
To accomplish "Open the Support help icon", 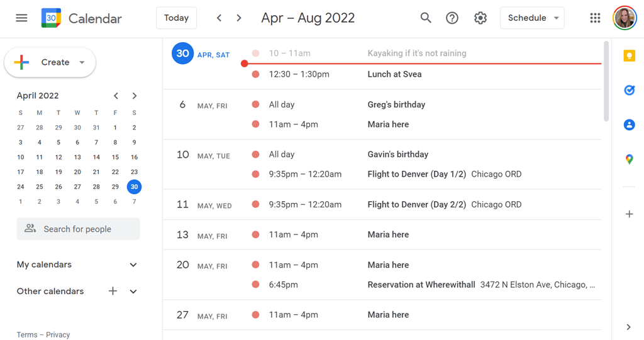I will point(452,18).
